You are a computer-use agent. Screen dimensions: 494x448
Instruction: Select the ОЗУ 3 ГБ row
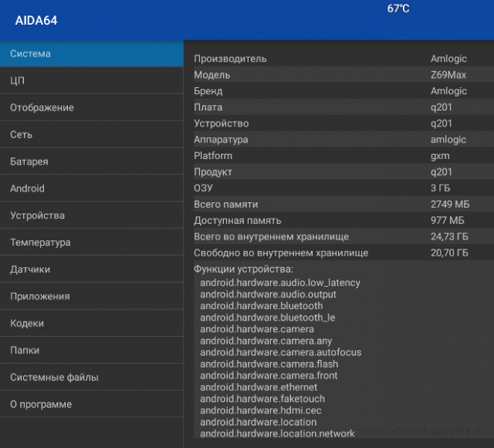[x=343, y=188]
